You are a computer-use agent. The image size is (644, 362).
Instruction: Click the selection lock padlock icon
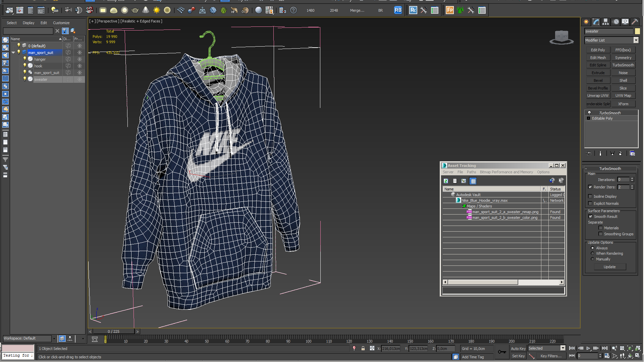click(363, 349)
